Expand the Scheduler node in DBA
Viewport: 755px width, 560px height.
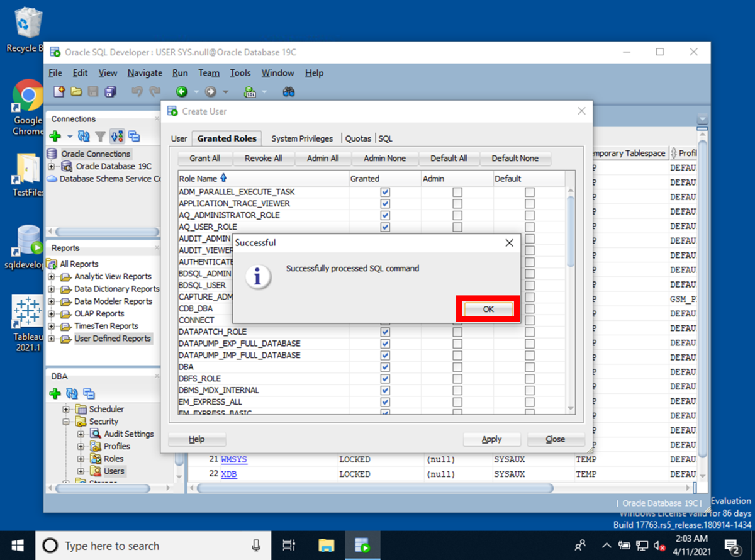click(x=66, y=410)
